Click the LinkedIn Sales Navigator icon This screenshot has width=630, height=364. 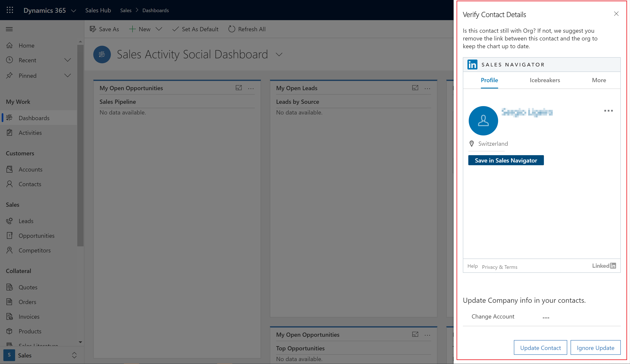pyautogui.click(x=472, y=64)
